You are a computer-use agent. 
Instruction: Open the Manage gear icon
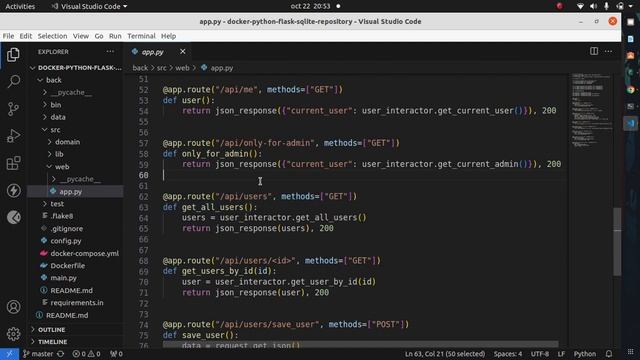[13, 334]
